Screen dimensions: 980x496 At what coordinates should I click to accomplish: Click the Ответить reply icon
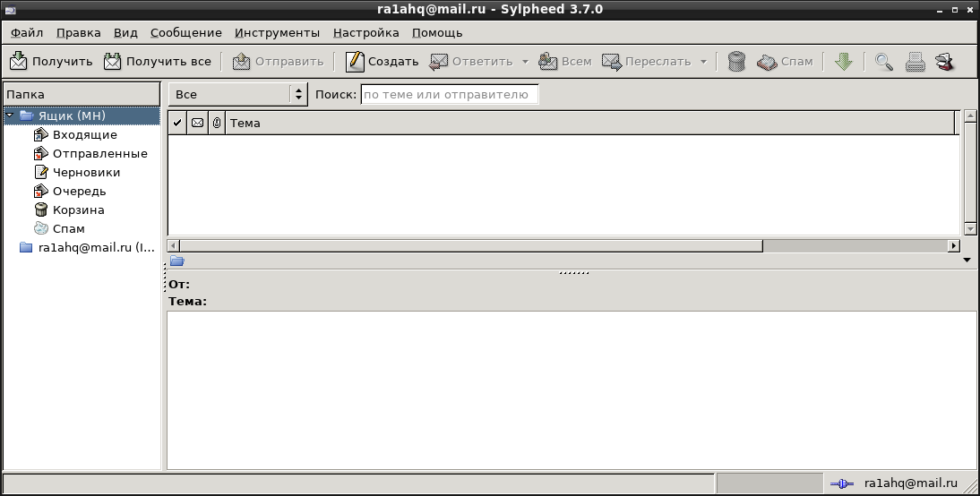pyautogui.click(x=439, y=61)
